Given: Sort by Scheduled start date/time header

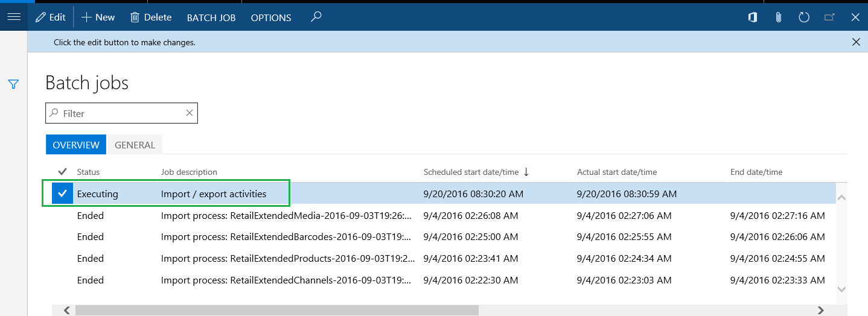Looking at the screenshot, I should tap(471, 172).
